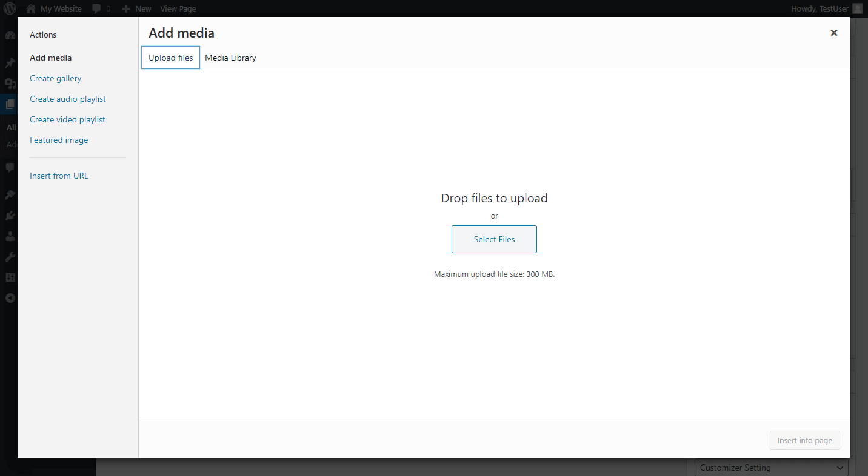868x476 pixels.
Task: Open the Dashboard icon in sidebar
Action: pyautogui.click(x=10, y=36)
